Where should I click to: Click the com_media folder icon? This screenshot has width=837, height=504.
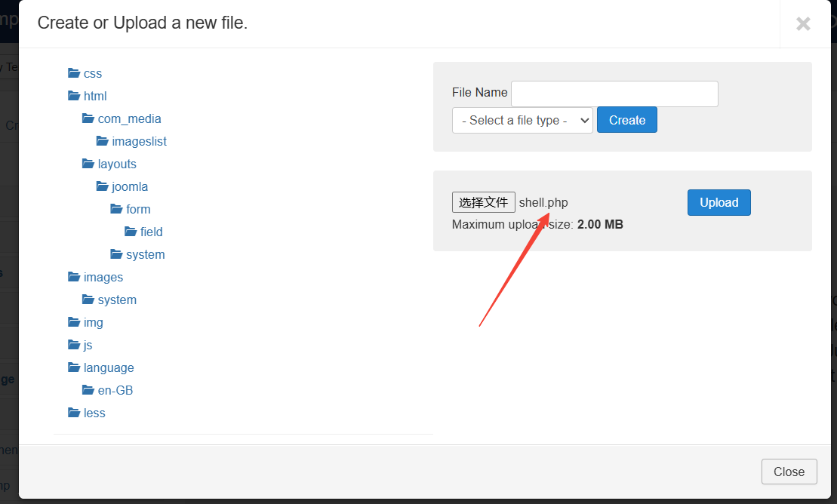point(88,118)
